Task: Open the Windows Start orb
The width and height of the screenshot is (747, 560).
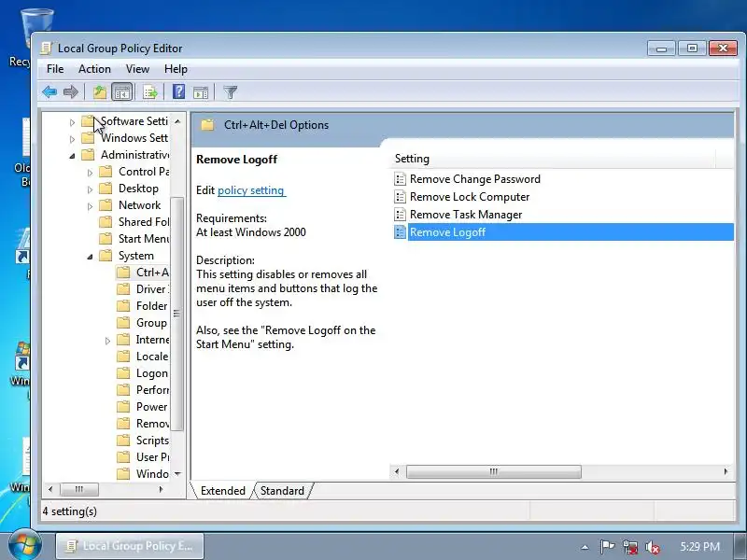Action: [24, 546]
